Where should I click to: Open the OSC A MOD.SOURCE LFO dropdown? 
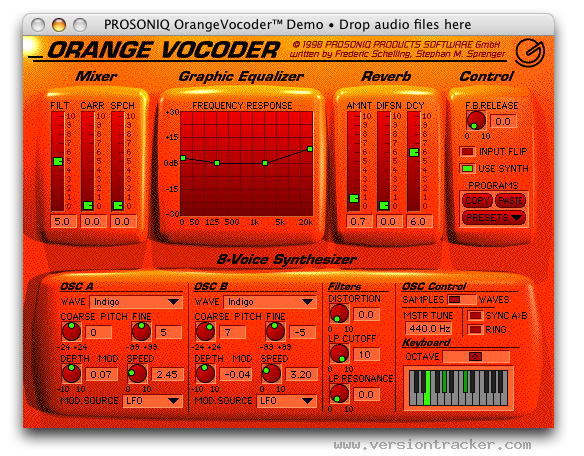pos(152,401)
